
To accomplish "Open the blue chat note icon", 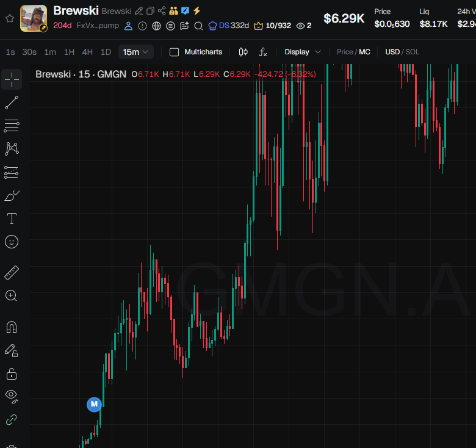I will point(185,11).
